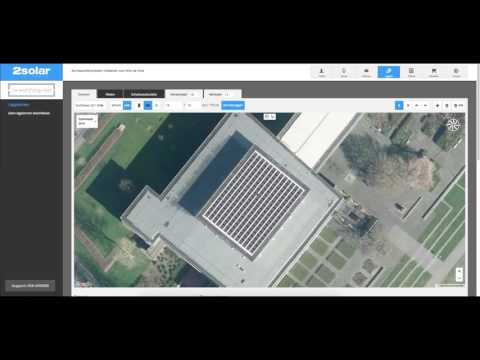480x360 pixels.
Task: Click the move cross-arrows icon in the right toolbar
Action: pos(438,106)
